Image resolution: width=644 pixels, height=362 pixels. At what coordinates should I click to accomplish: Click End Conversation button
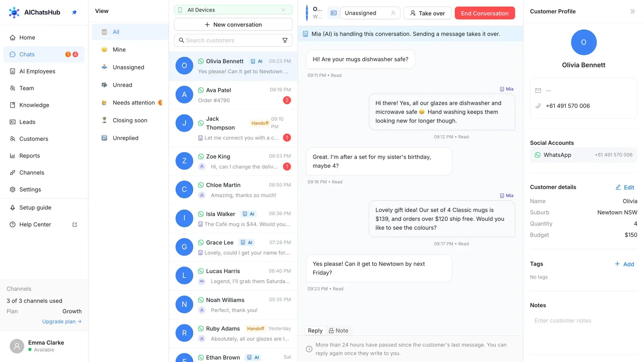click(485, 13)
